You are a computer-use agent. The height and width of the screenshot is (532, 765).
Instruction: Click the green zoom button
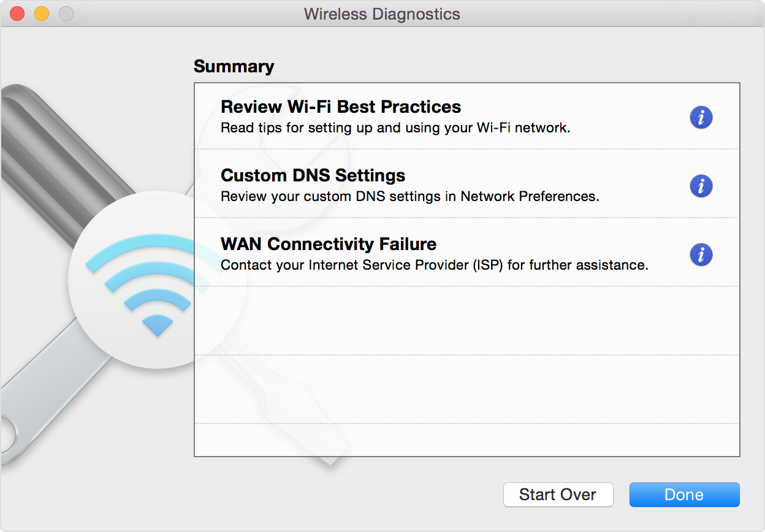point(65,13)
